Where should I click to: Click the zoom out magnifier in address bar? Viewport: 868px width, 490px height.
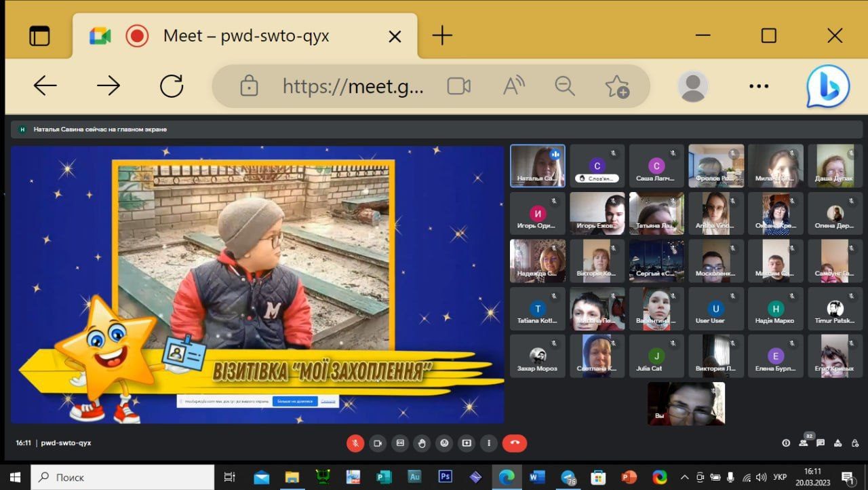(565, 86)
